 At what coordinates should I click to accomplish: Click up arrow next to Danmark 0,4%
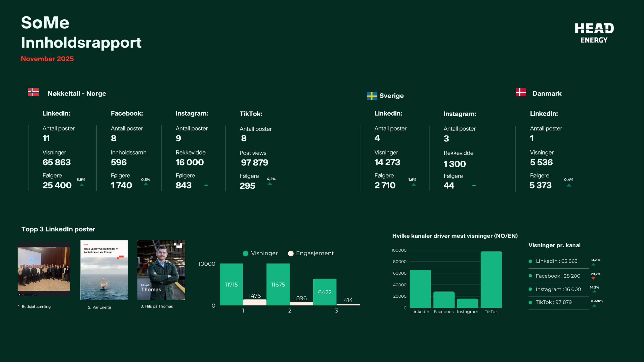point(569,185)
